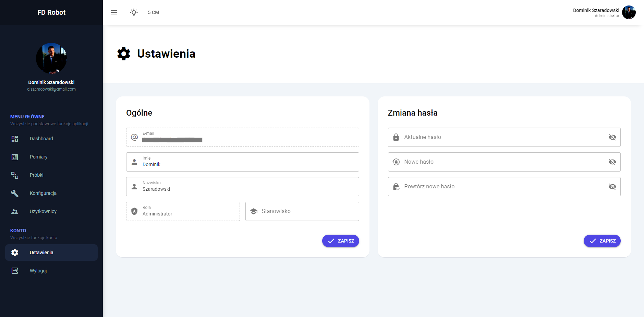Click the sidebar profile avatar photo

51,58
